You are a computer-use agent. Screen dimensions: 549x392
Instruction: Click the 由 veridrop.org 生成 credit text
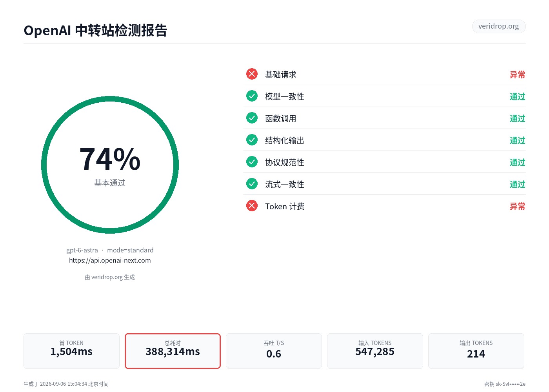110,277
